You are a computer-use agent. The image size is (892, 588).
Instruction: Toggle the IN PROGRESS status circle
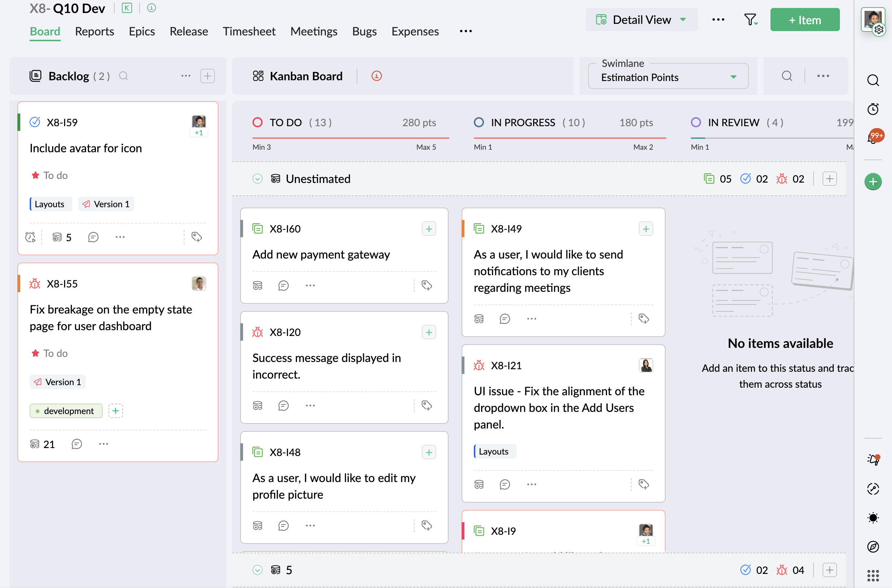(479, 123)
